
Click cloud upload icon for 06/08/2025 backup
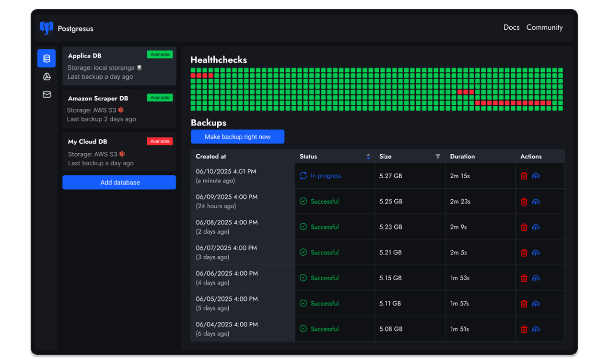click(536, 227)
